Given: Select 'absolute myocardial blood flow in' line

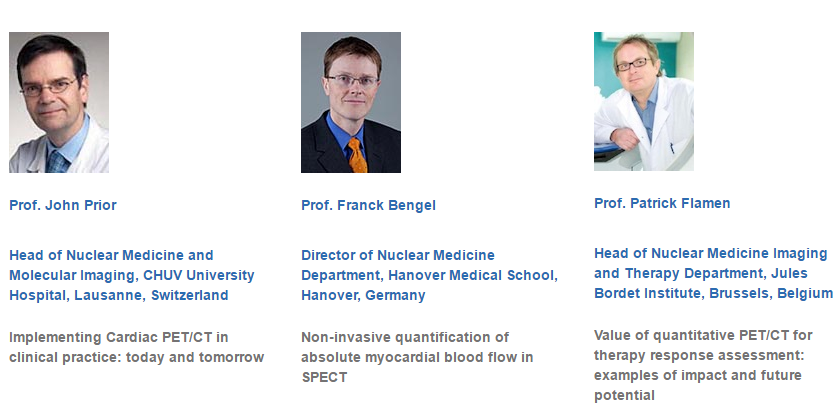Looking at the screenshot, I should pyautogui.click(x=417, y=357).
